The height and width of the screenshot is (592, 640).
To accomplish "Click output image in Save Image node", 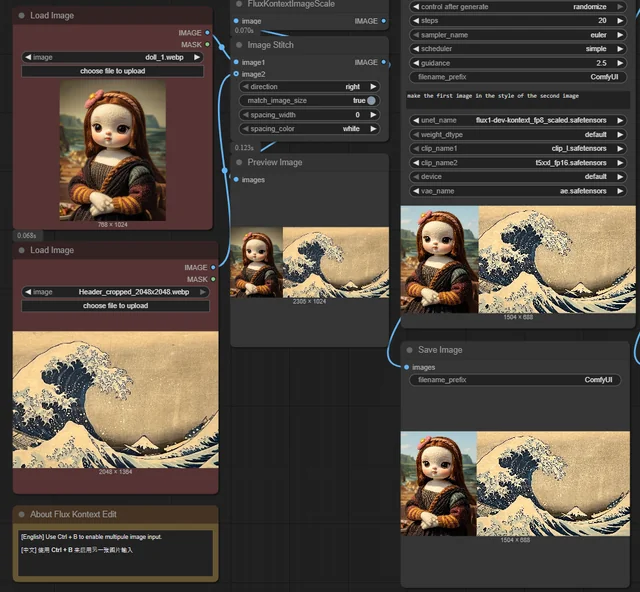I will pos(515,483).
